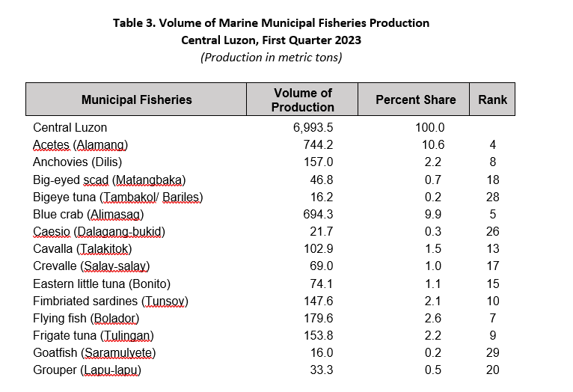This screenshot has width=573, height=392.
Task: Click the volume value 74.1
Action: point(322,284)
